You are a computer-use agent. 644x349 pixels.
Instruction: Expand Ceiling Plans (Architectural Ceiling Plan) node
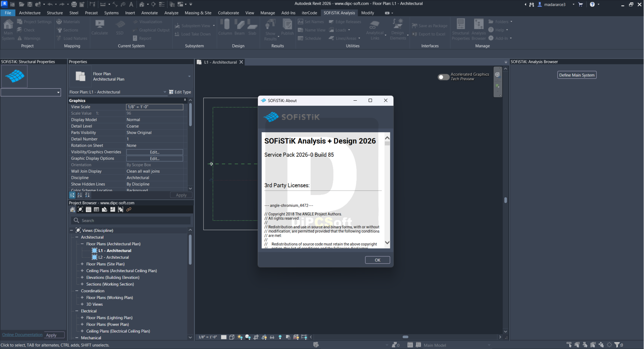[82, 271]
